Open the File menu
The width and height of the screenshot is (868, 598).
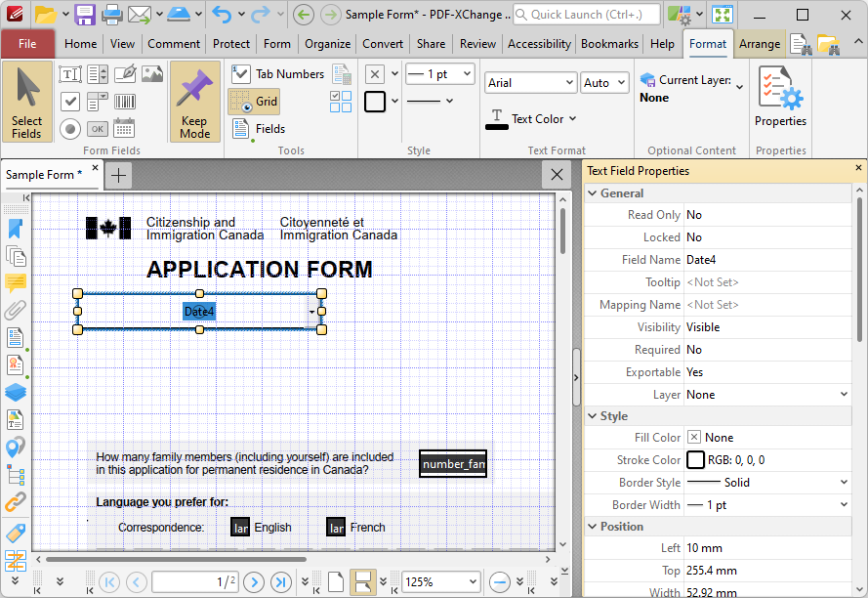27,44
